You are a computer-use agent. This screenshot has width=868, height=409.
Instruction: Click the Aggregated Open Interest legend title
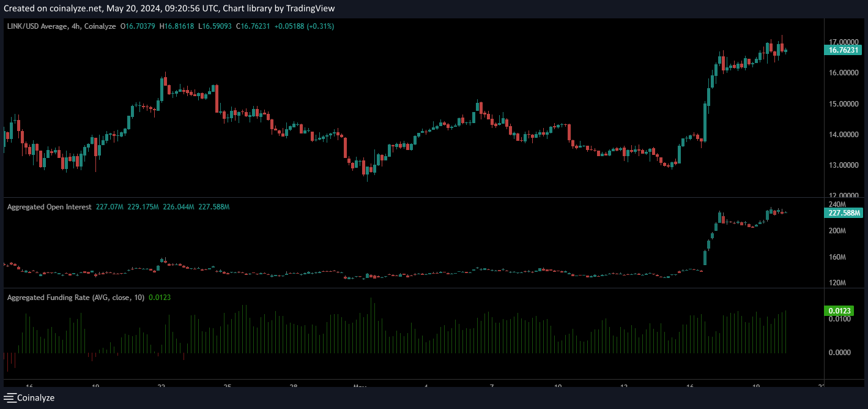pyautogui.click(x=49, y=207)
